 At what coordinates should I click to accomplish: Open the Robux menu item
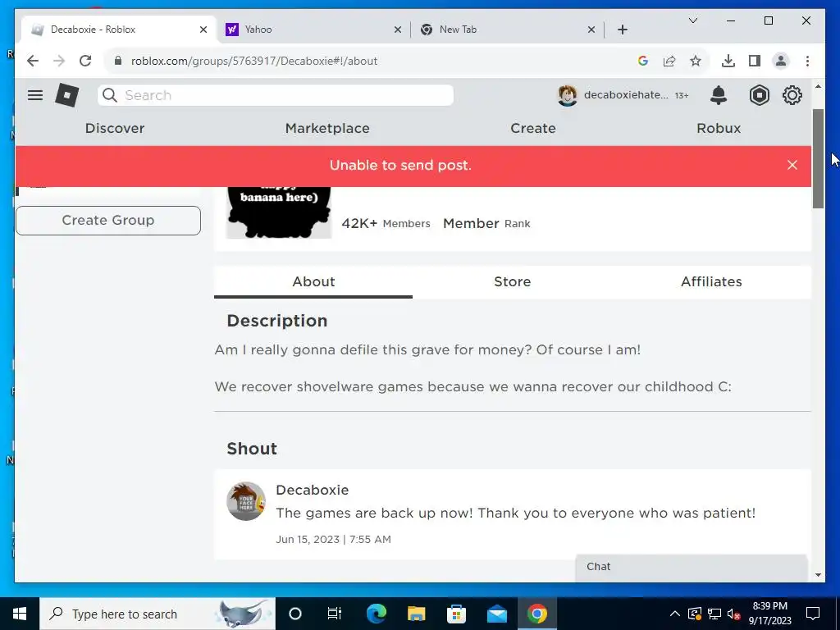click(719, 128)
